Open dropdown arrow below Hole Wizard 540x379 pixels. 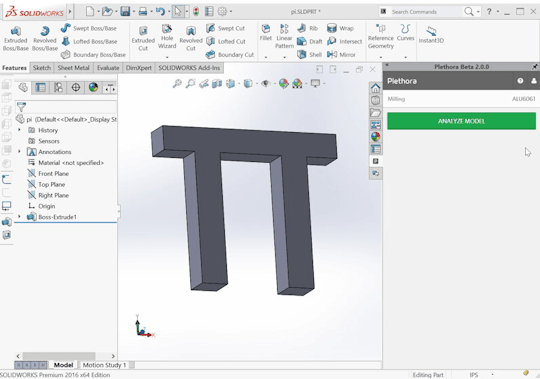pos(167,57)
